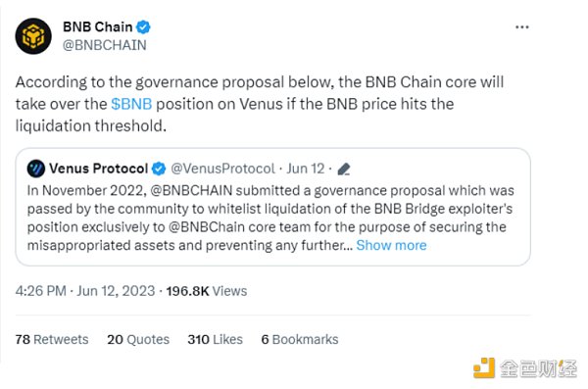Image resolution: width=588 pixels, height=389 pixels.
Task: View the 20 Quotes list
Action: pyautogui.click(x=138, y=339)
